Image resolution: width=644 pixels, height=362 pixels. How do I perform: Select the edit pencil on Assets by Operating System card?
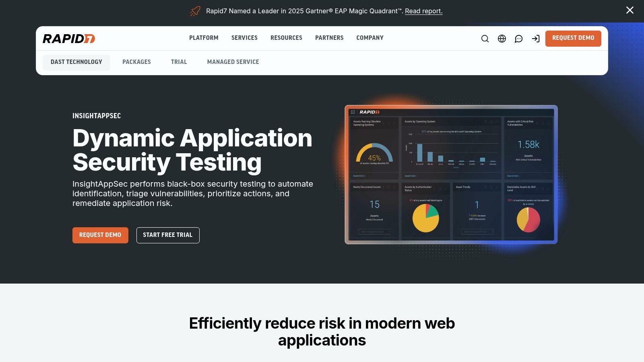point(496,122)
